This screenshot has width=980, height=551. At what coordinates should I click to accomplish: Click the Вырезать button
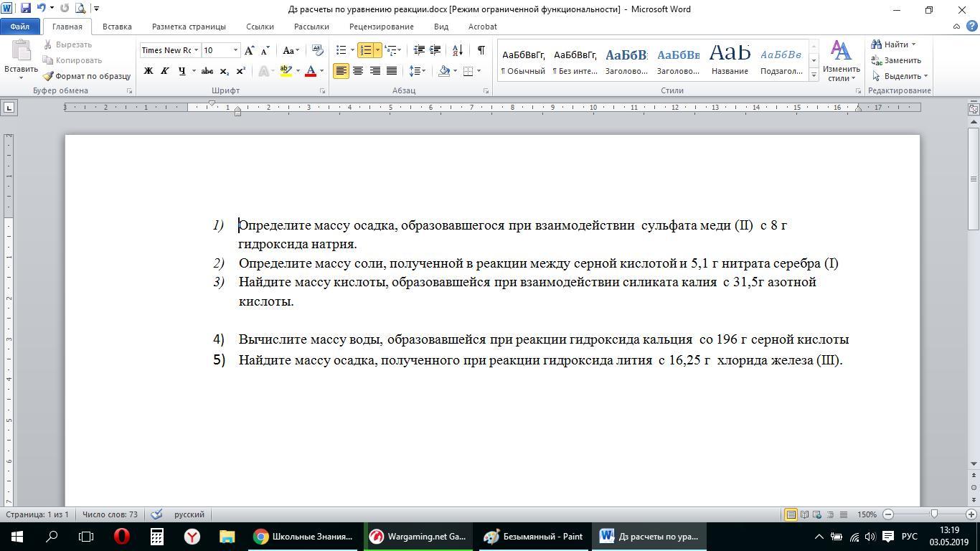click(67, 44)
